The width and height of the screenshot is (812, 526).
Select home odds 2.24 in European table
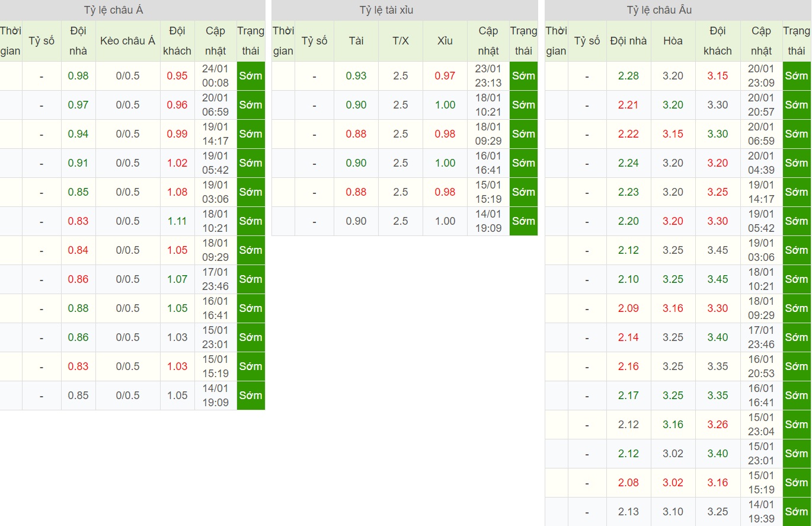628,163
